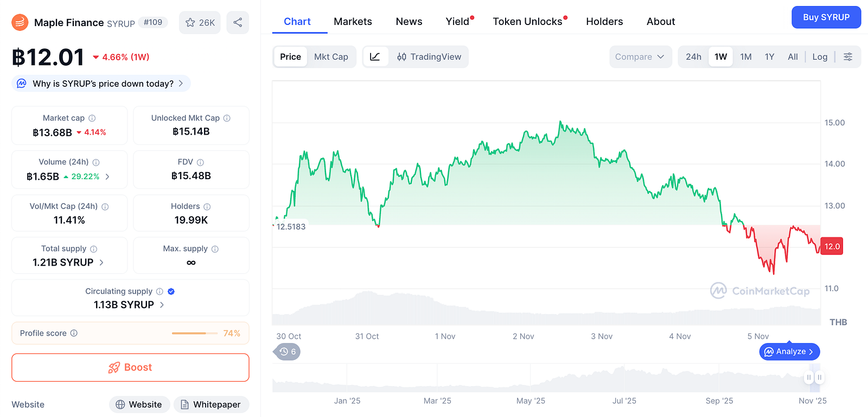Open chart settings sliders icon

tap(848, 56)
